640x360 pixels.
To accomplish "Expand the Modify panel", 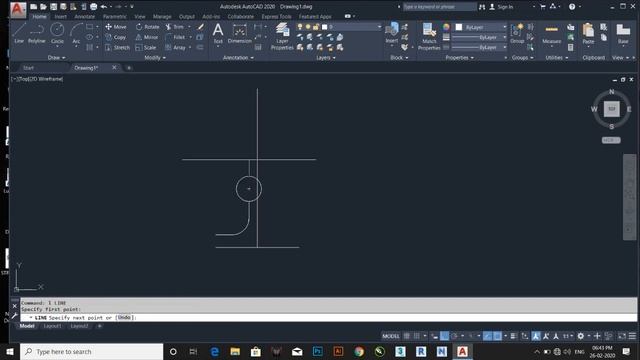I will pos(155,58).
